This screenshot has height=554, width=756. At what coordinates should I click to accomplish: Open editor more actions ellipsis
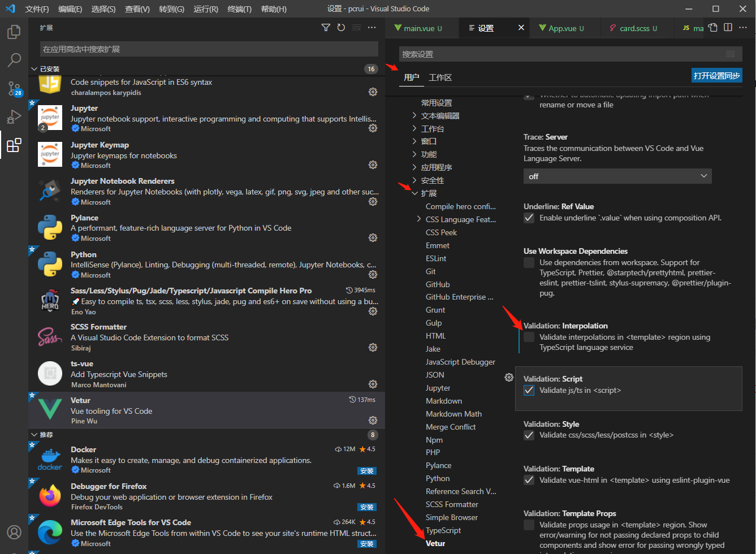743,28
